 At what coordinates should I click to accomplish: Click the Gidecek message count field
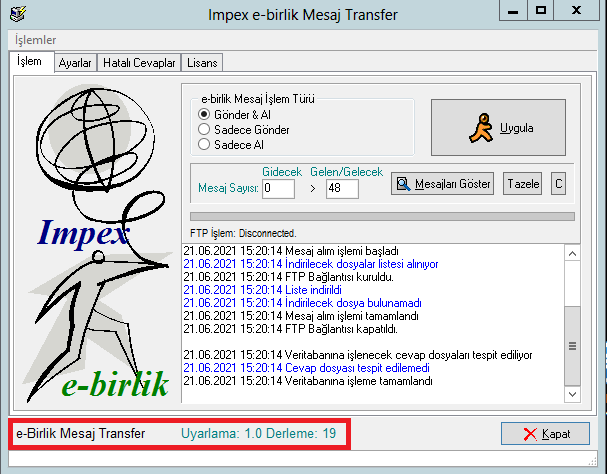click(x=278, y=189)
